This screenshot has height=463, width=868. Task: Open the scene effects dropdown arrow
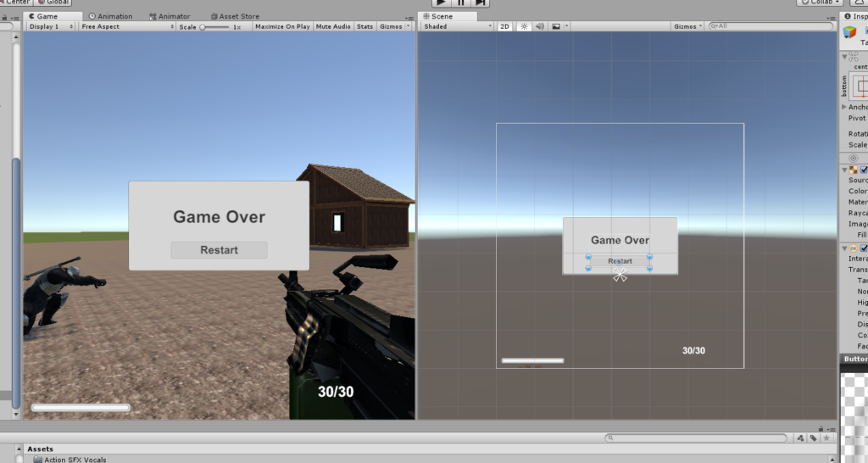(566, 26)
